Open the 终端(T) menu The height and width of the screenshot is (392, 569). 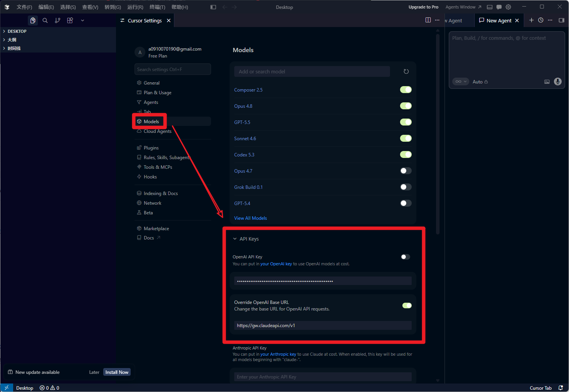[x=157, y=7]
